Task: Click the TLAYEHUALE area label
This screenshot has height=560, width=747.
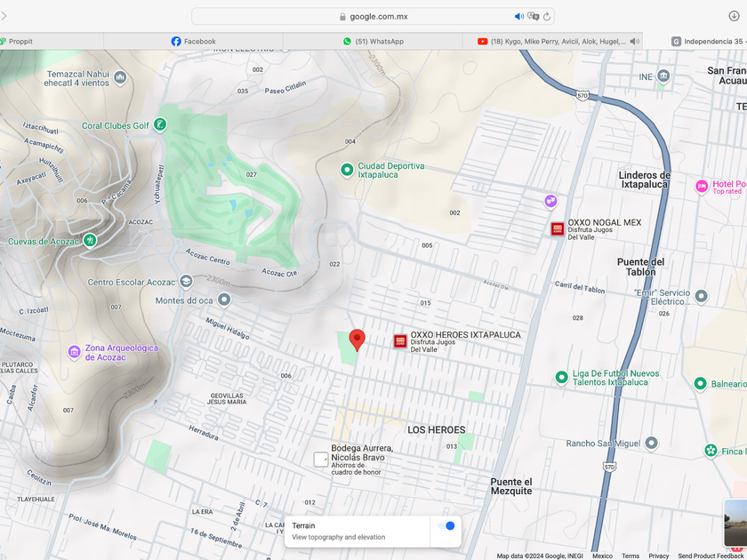Action: (x=36, y=499)
